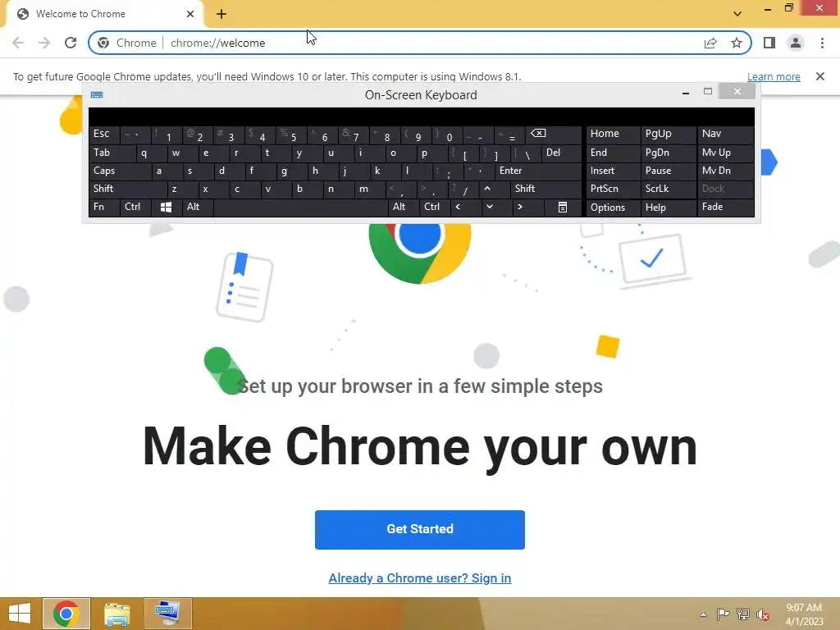840x630 pixels.
Task: Tap the Home key on keyboard
Action: coord(613,134)
